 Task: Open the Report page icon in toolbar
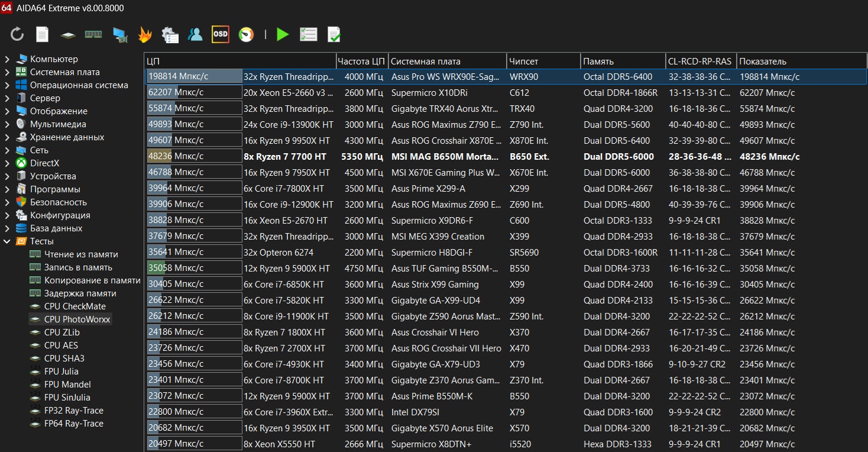pos(43,34)
